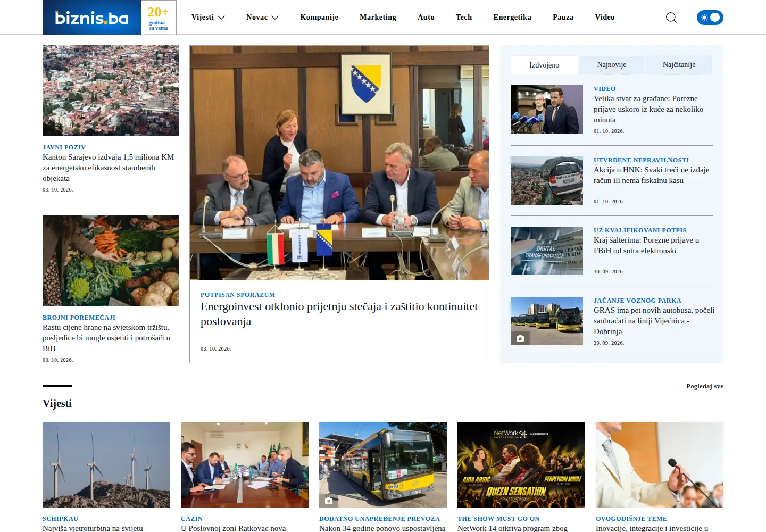Click the NetWork 14 Queen Sensation thumbnail
The width and height of the screenshot is (766, 532).
521,464
